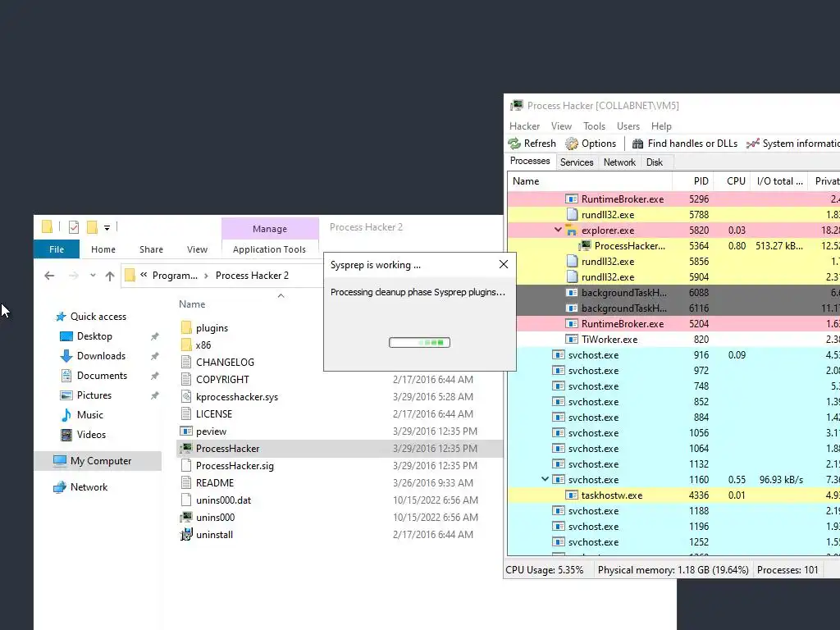Open System information graph icon
Viewport: 840px width, 630px height.
coord(753,143)
